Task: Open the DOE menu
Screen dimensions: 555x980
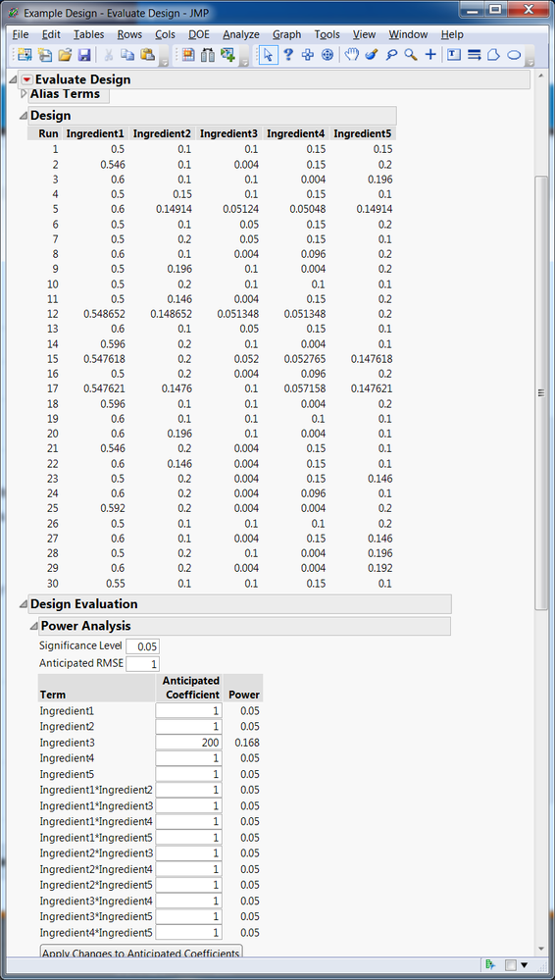Action: click(200, 34)
